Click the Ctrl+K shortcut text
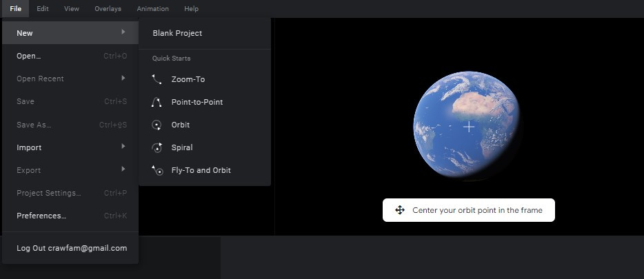Viewport: 644px width, 279px height. [x=115, y=216]
